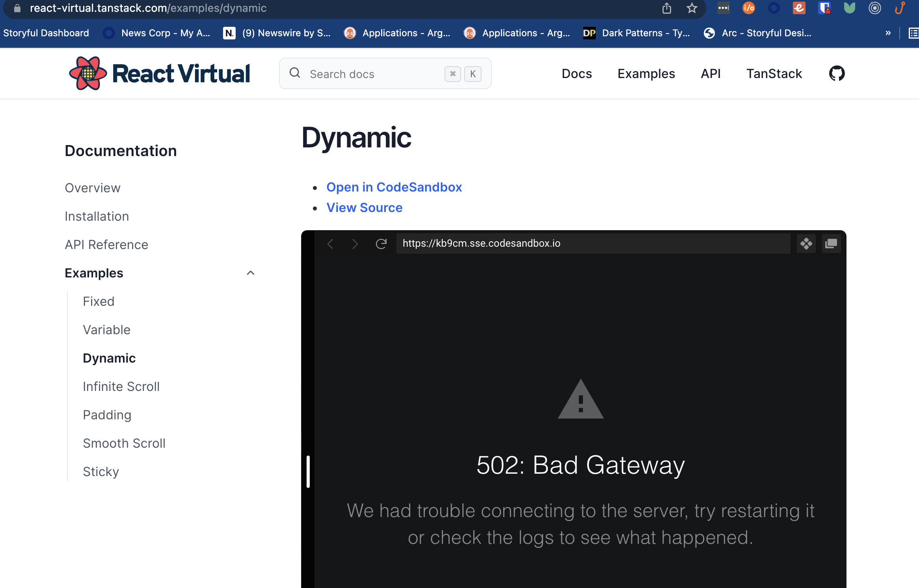919x588 pixels.
Task: Open in CodeSandbox
Action: (394, 187)
